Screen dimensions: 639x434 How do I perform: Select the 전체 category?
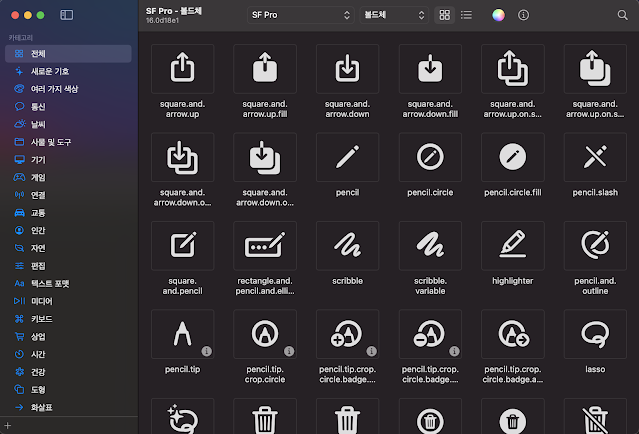(68, 54)
